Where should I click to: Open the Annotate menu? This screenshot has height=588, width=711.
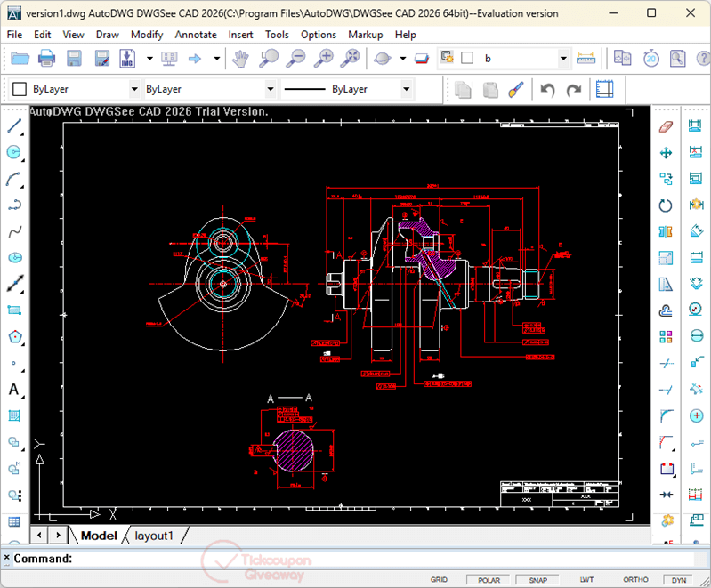[196, 35]
